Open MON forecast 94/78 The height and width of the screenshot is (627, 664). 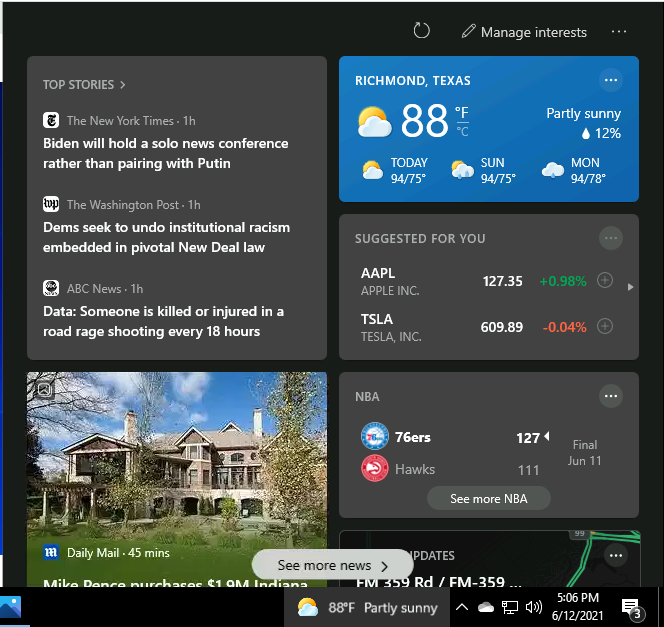coord(574,171)
